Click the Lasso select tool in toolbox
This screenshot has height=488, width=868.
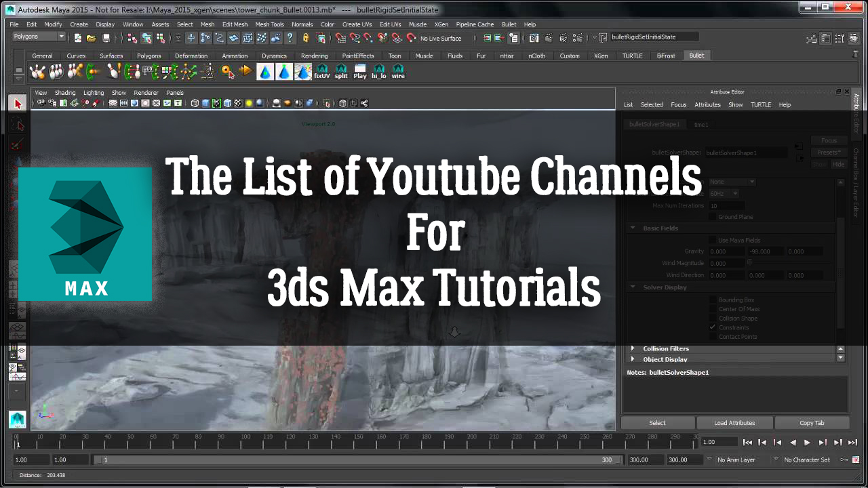click(x=18, y=125)
